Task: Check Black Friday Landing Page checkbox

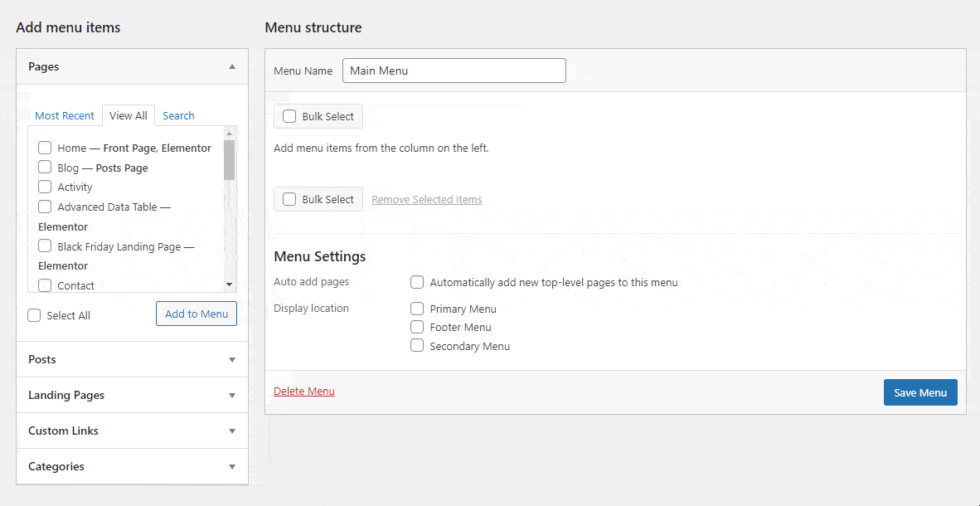Action: tap(45, 246)
